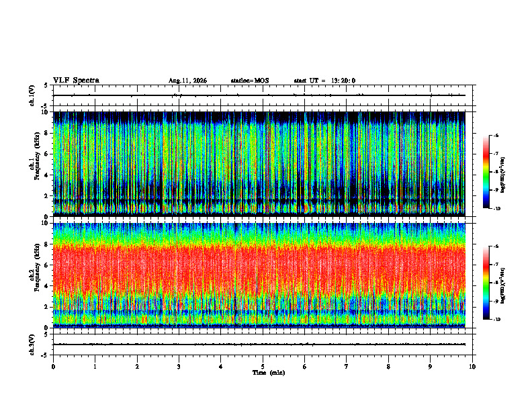Click the 8 kHz tick on ch.1 axis
The image size is (532, 411).
pos(50,133)
